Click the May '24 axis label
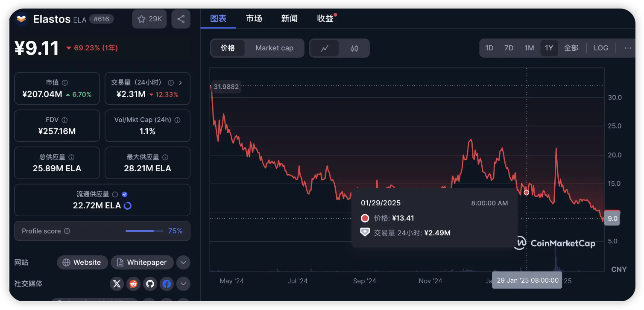 point(231,281)
